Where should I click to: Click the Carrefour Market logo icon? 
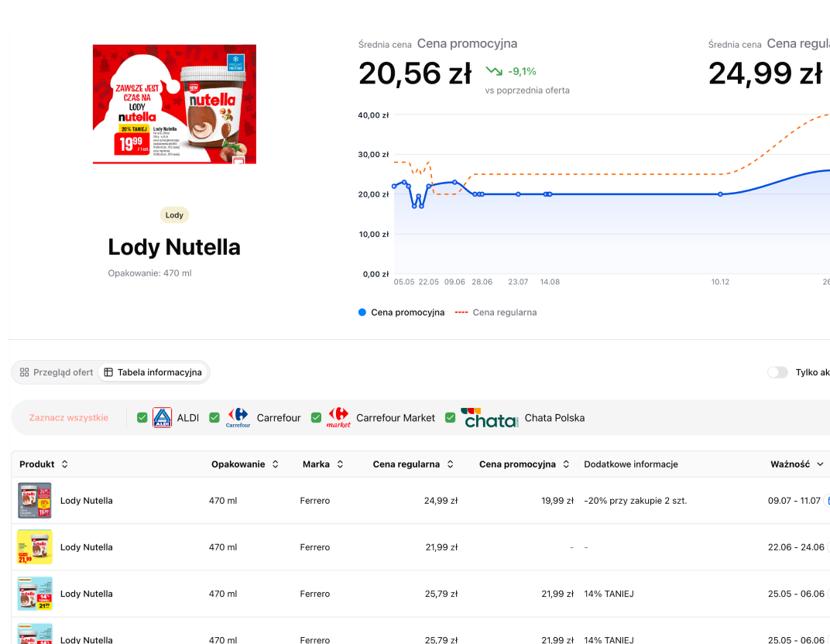(x=339, y=418)
